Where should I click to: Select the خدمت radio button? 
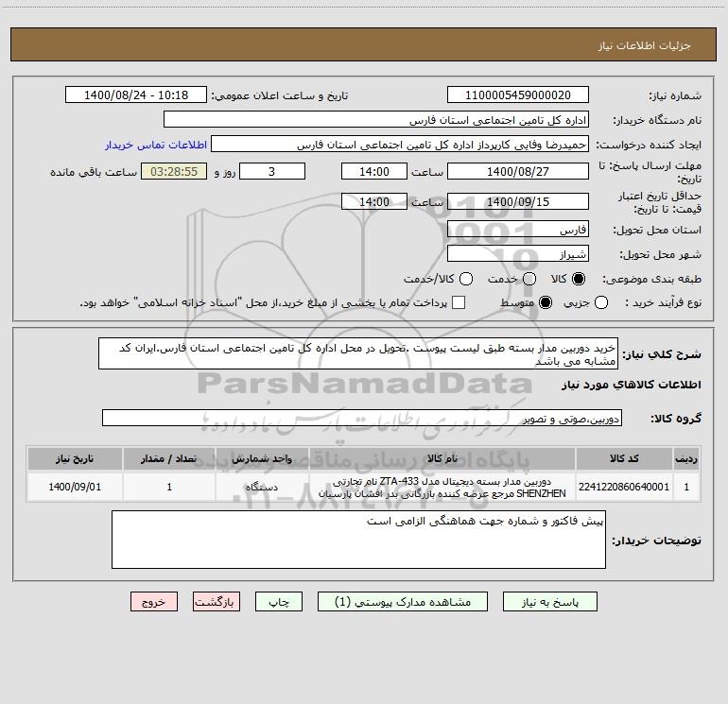pyautogui.click(x=529, y=279)
